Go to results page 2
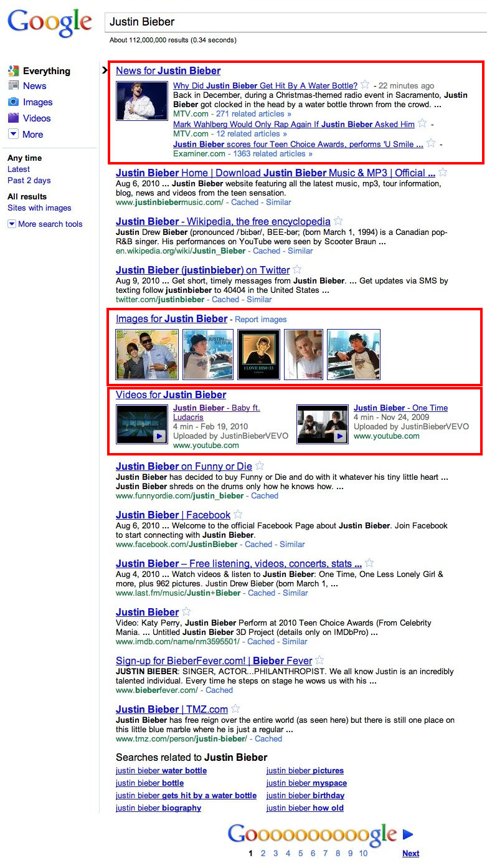 [263, 853]
